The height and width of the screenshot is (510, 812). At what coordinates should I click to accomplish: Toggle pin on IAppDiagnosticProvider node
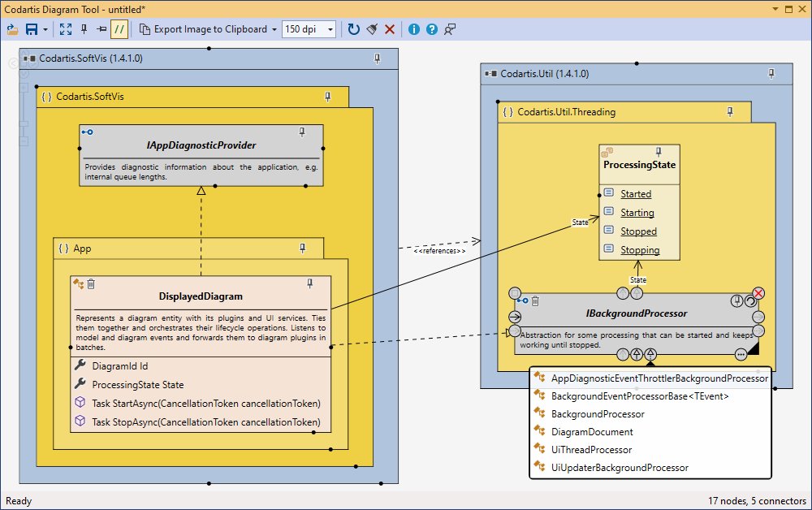tap(302, 132)
